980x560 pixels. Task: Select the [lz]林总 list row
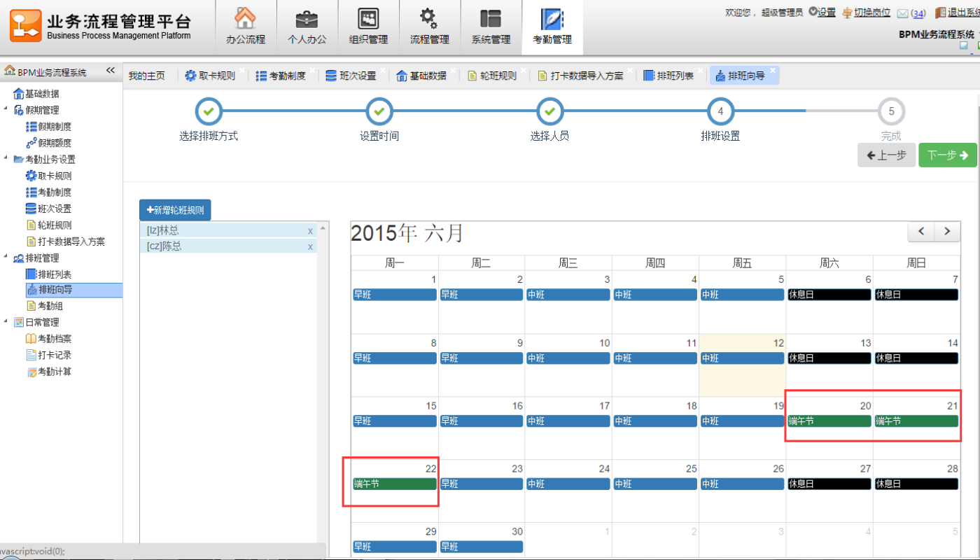pyautogui.click(x=228, y=230)
